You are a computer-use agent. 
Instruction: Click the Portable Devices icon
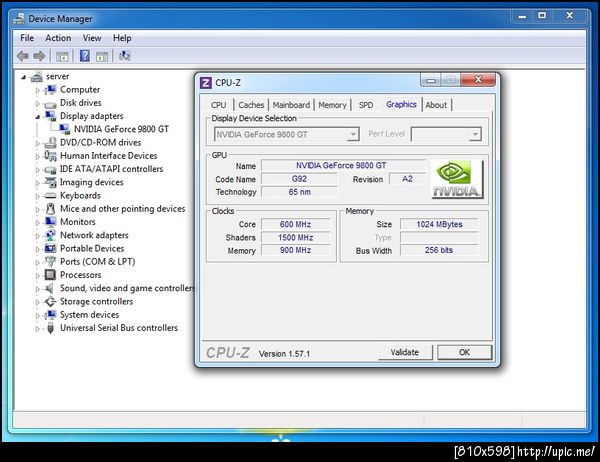click(50, 249)
